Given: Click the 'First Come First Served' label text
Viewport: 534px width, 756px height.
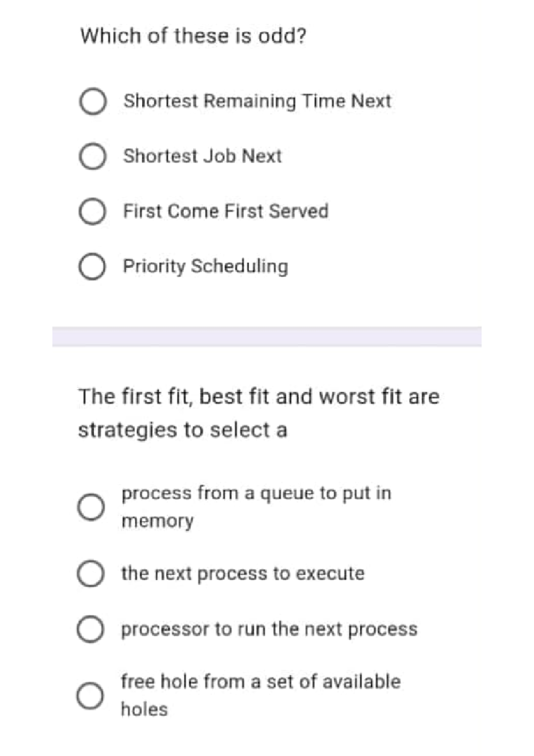Looking at the screenshot, I should [x=226, y=211].
